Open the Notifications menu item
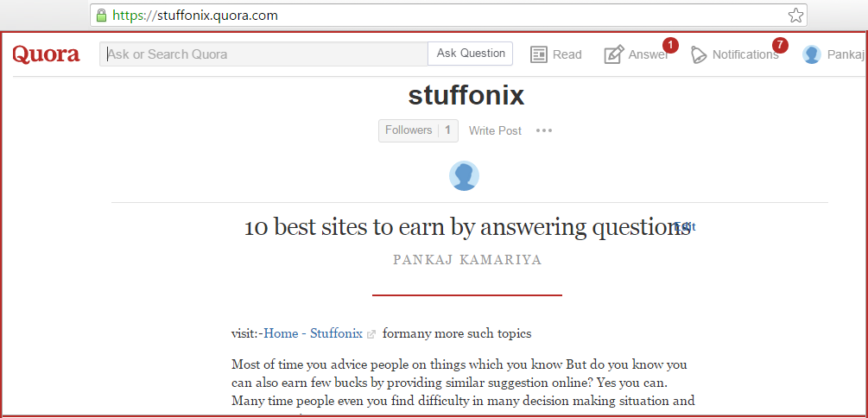This screenshot has height=418, width=868. pos(735,54)
